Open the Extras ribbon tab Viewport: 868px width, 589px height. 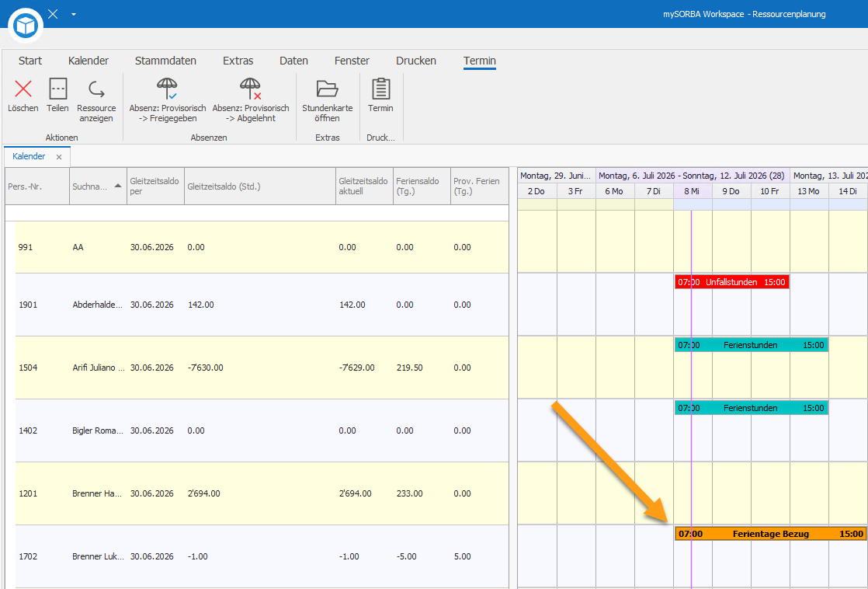point(238,61)
